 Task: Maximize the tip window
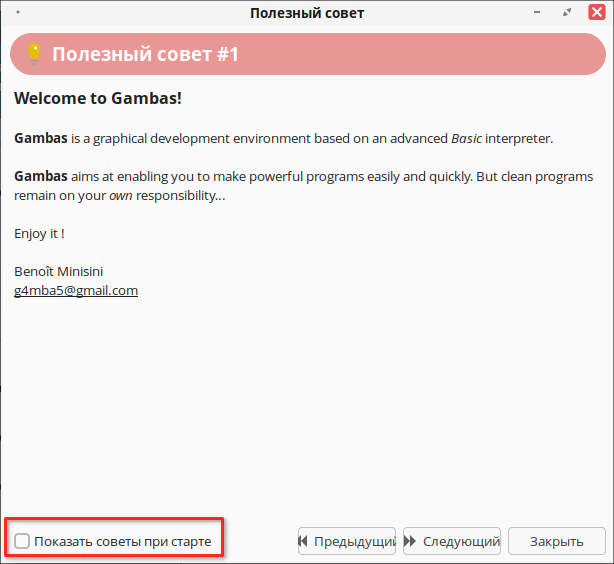pos(568,13)
